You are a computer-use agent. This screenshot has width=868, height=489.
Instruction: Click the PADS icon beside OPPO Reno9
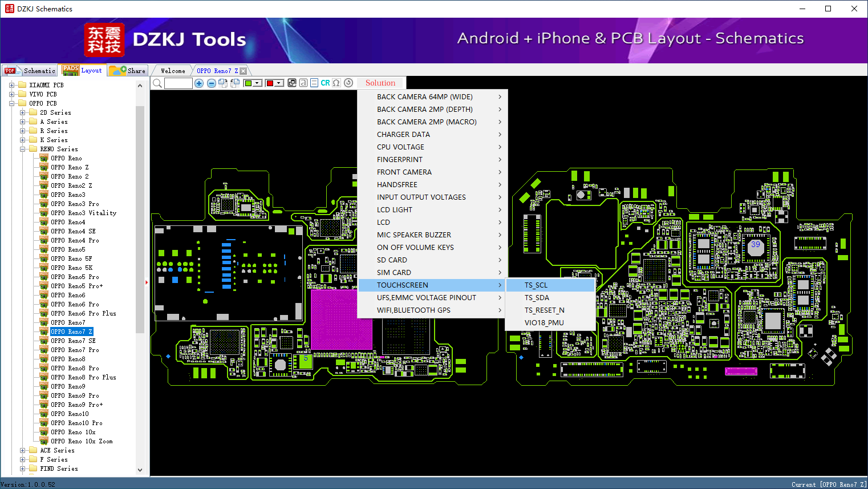pyautogui.click(x=44, y=386)
